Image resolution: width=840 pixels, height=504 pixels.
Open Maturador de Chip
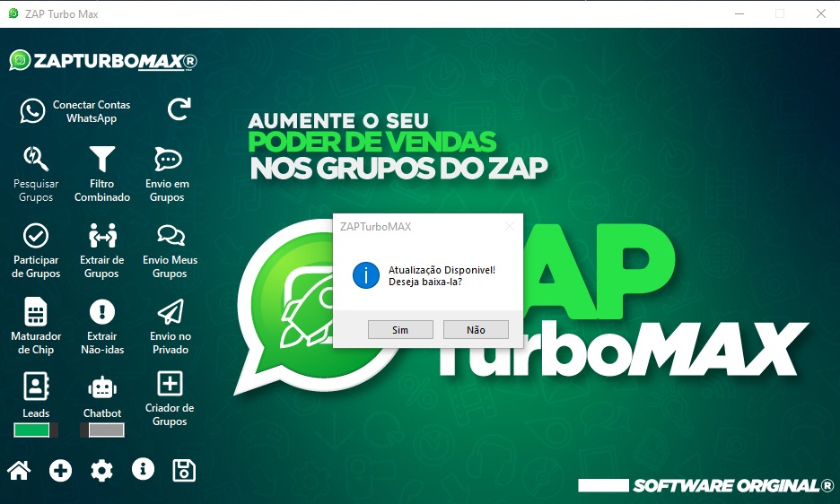(36, 311)
